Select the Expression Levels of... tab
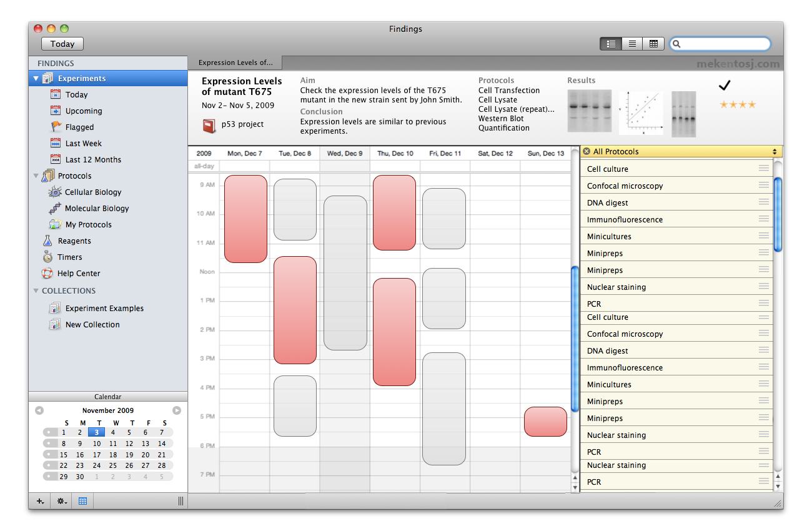This screenshot has height=531, width=812. point(235,62)
